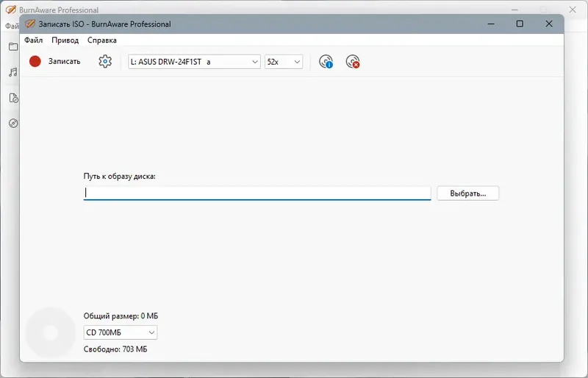Click the Выбрать... browse button
This screenshot has width=588, height=378.
pos(468,193)
